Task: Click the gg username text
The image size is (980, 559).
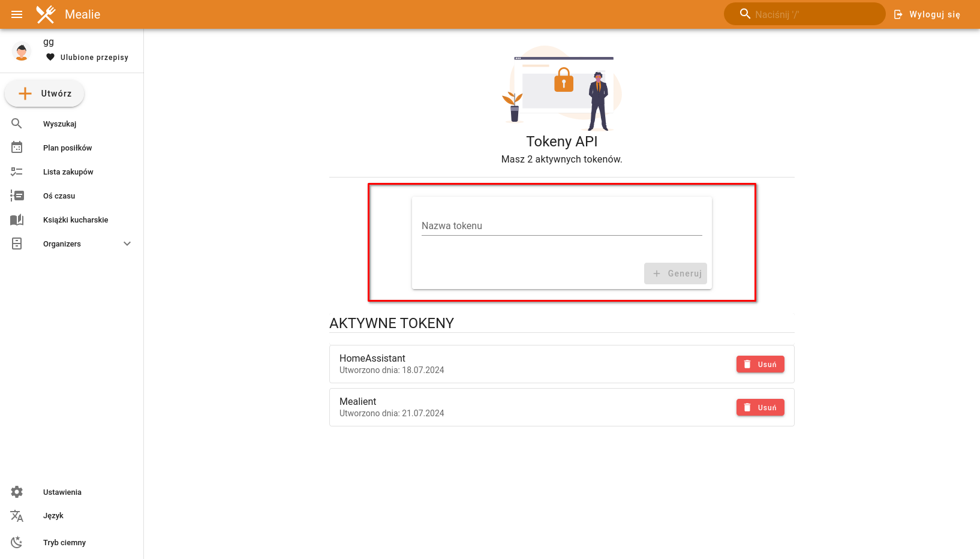Action: (49, 42)
